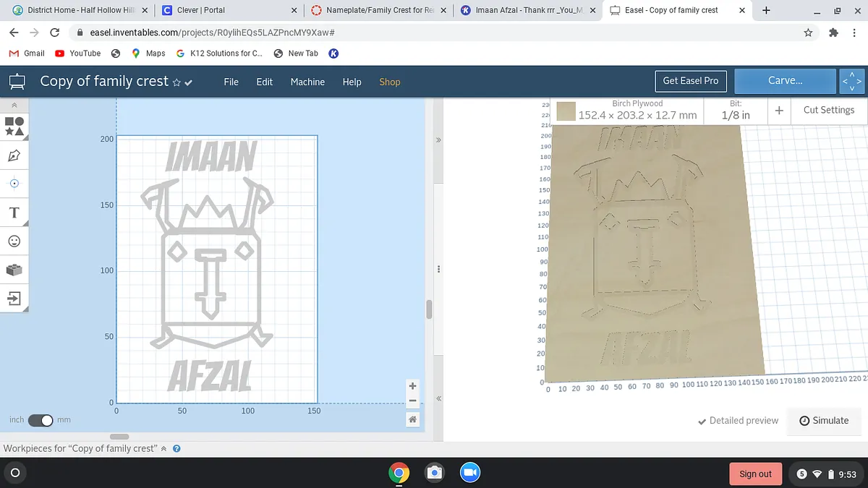Open the browser extensions puzzle icon
Viewport: 868px width, 488px height.
click(x=833, y=33)
